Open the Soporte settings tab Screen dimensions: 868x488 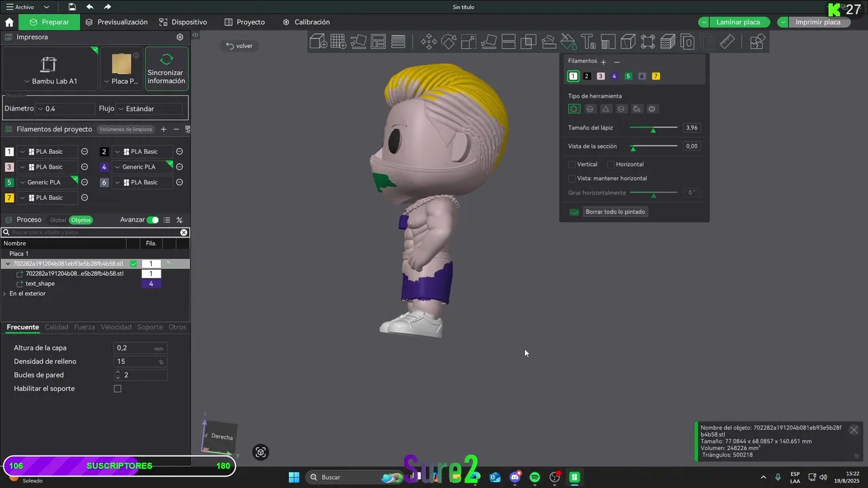tap(150, 327)
